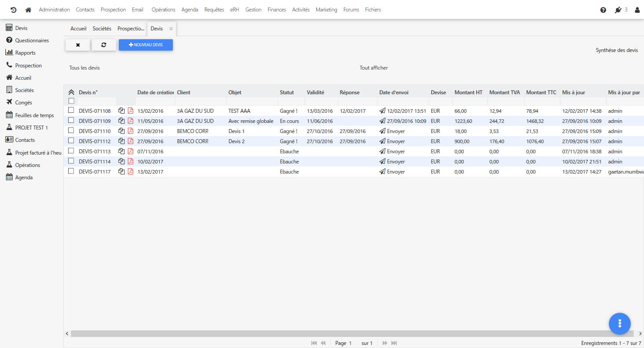Check the select-all checkbox in header
This screenshot has height=348, width=644.
pyautogui.click(x=71, y=101)
